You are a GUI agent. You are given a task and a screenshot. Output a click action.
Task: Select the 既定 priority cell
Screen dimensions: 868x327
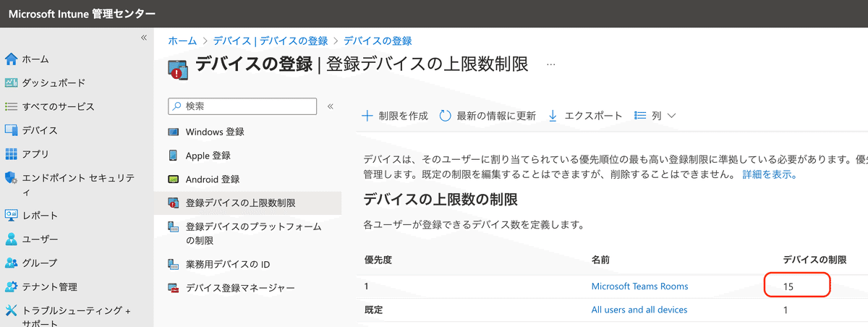[373, 310]
